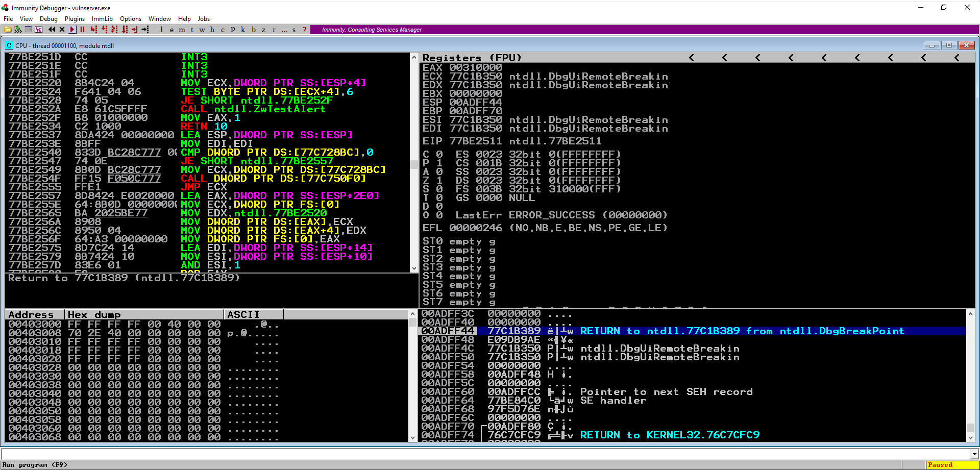980x470 pixels.
Task: Click hex dump pane scroll-down arrow
Action: click(413, 437)
